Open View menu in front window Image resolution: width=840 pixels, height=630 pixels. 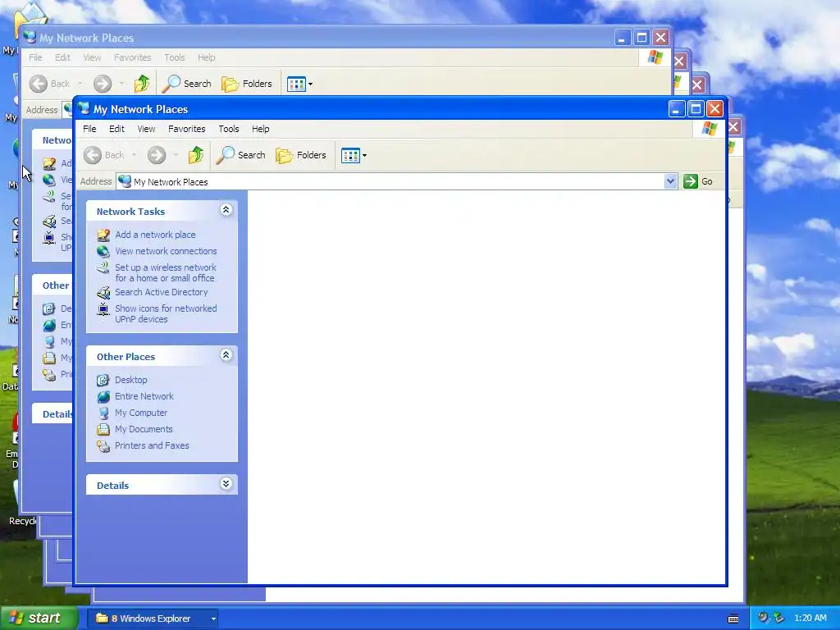[x=146, y=129]
